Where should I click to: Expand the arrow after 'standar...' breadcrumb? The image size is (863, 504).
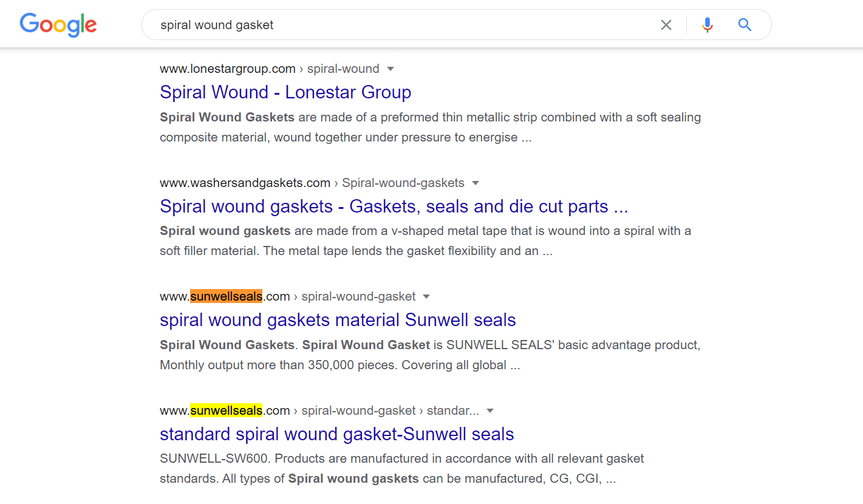click(x=490, y=410)
